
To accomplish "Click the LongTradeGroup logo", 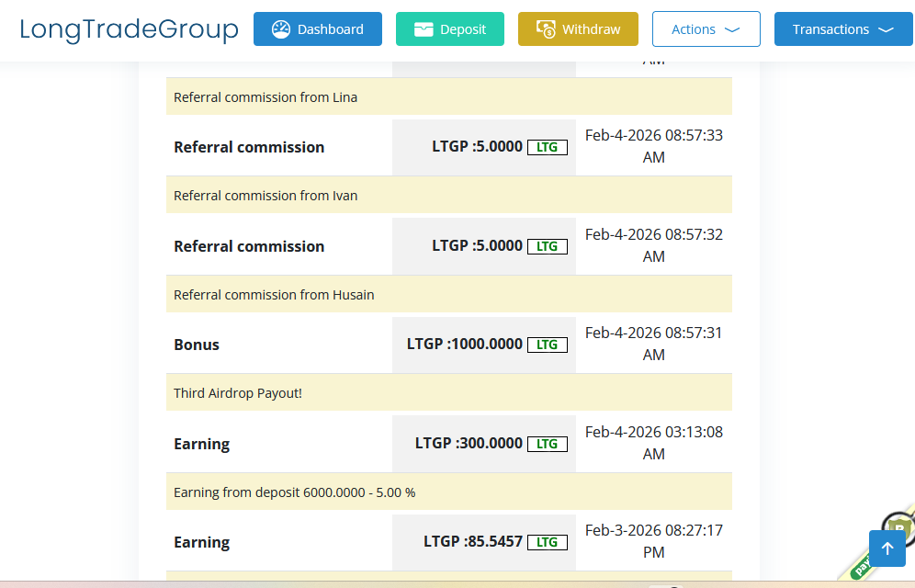I will coord(129,29).
